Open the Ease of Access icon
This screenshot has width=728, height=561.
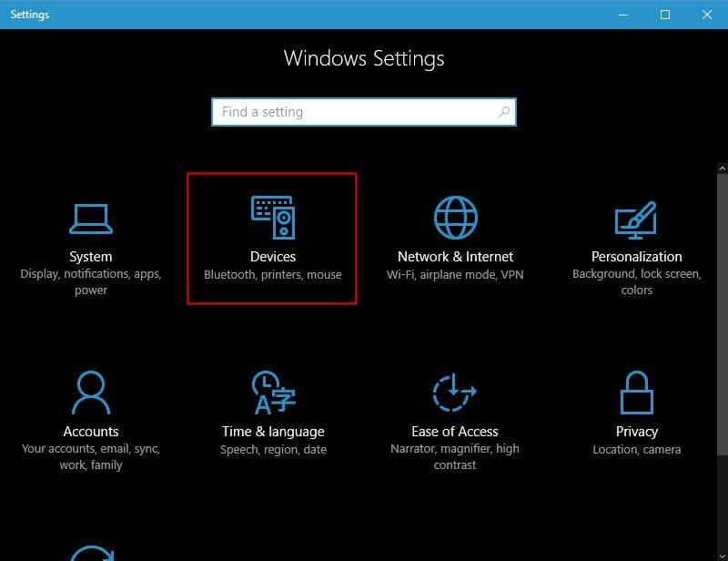point(454,393)
